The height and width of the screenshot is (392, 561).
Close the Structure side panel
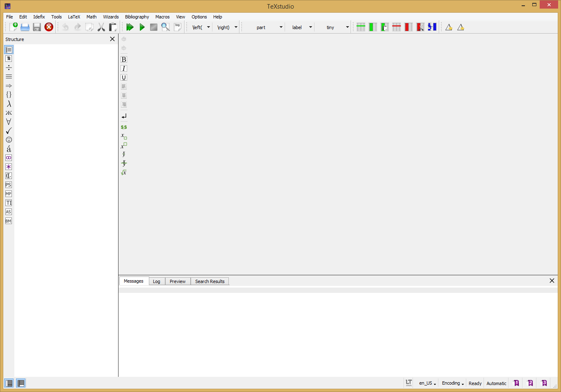coord(112,39)
